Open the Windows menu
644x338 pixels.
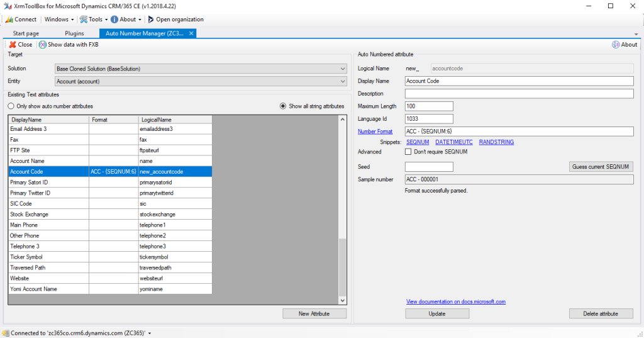pos(59,20)
